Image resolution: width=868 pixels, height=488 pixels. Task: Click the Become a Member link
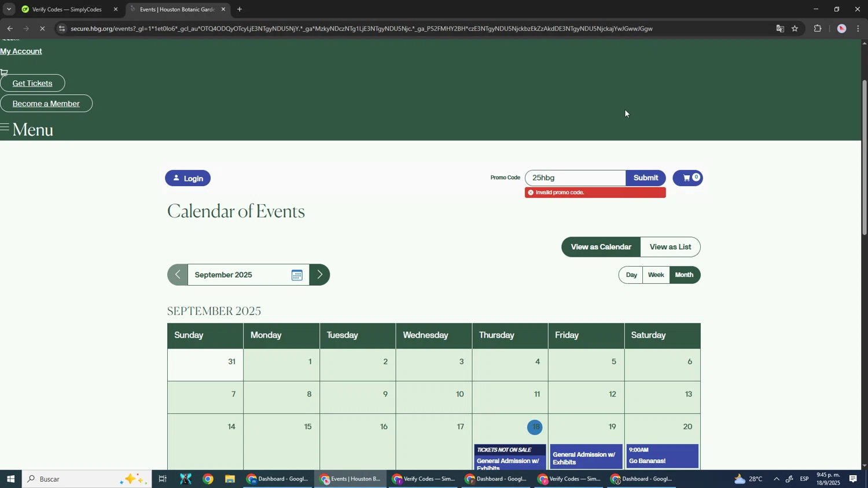[x=46, y=103]
